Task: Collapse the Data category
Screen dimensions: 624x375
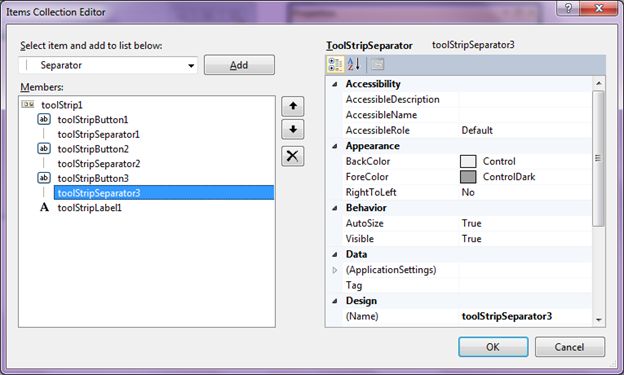Action: tap(335, 254)
